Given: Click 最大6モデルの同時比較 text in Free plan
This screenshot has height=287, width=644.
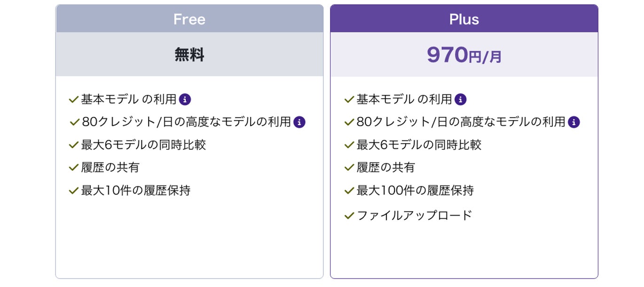Looking at the screenshot, I should click(x=143, y=145).
